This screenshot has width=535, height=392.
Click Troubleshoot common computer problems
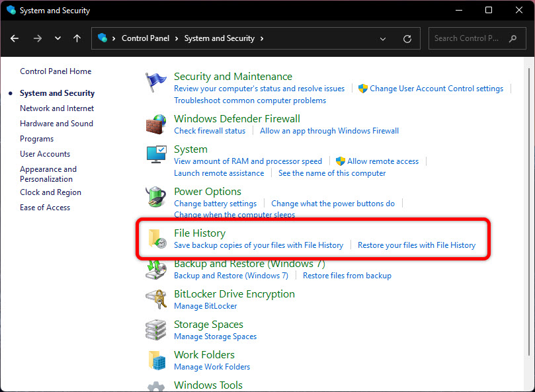[250, 100]
